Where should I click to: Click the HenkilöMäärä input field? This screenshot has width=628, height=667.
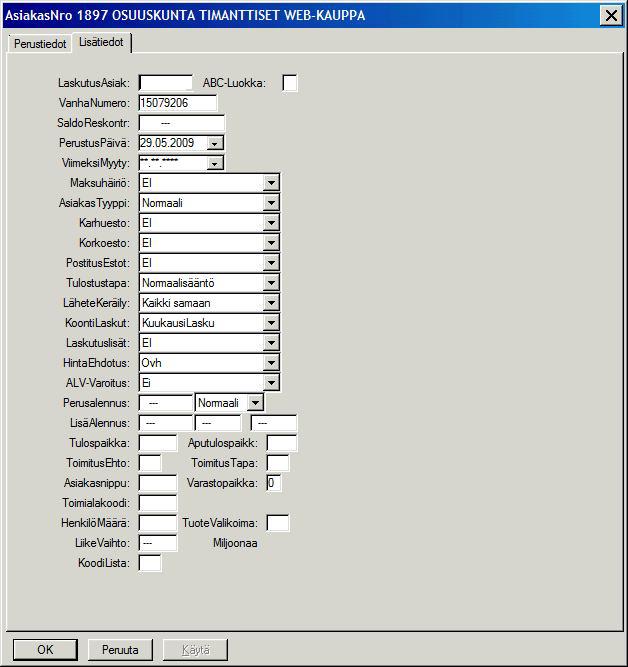(157, 523)
